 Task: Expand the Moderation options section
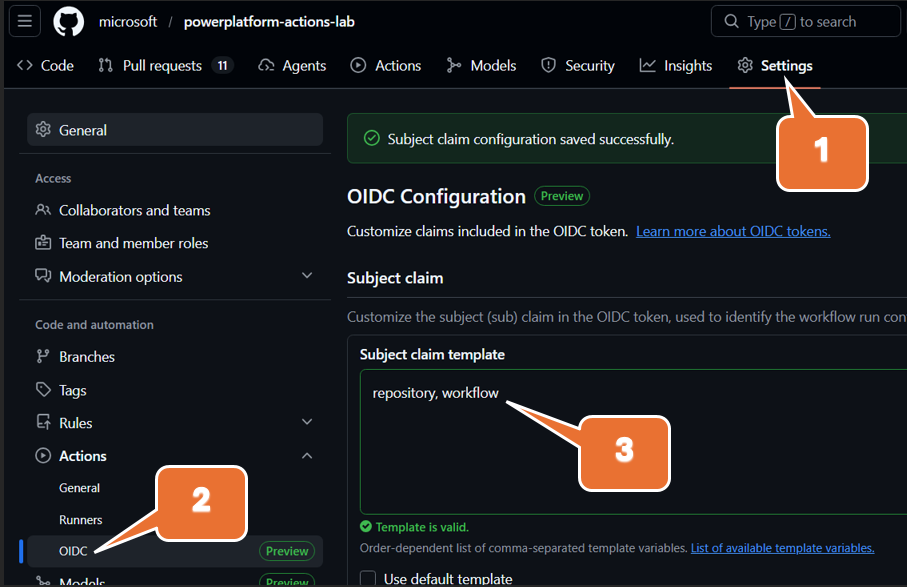coord(307,276)
